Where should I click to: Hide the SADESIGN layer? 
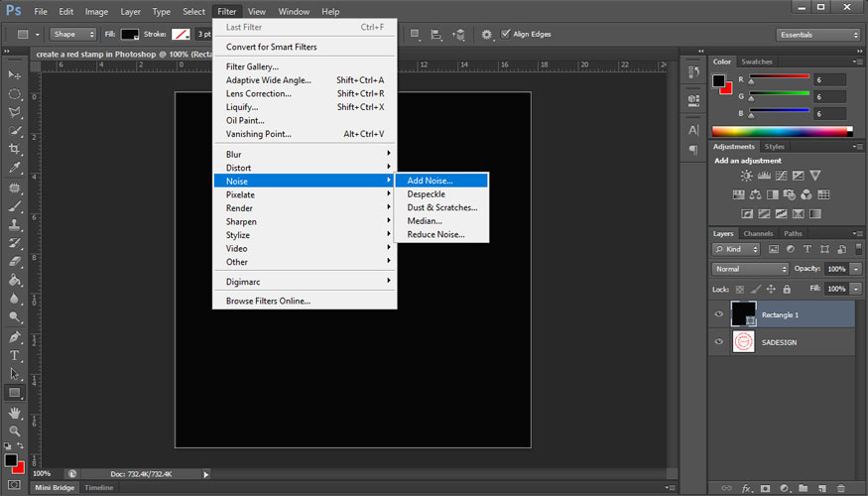(x=719, y=341)
